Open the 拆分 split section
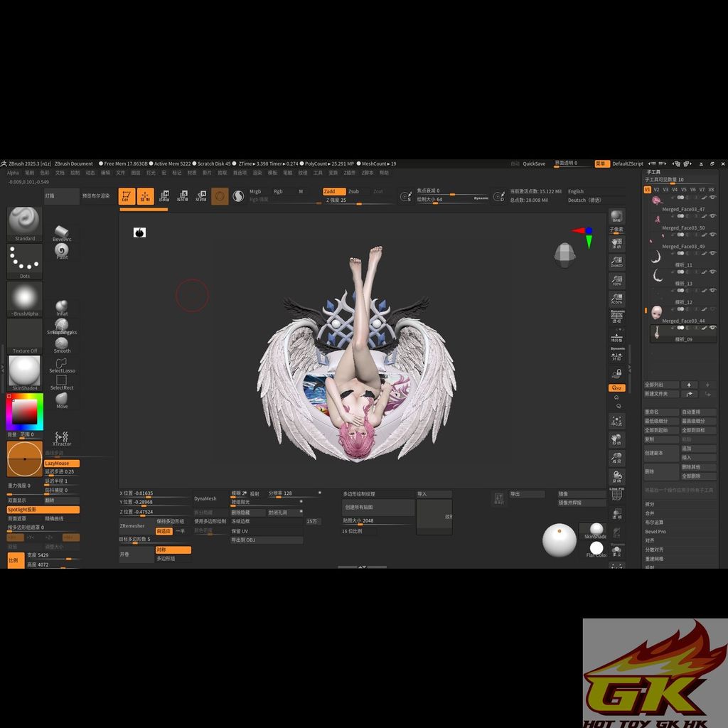The width and height of the screenshot is (728, 728). coord(650,504)
